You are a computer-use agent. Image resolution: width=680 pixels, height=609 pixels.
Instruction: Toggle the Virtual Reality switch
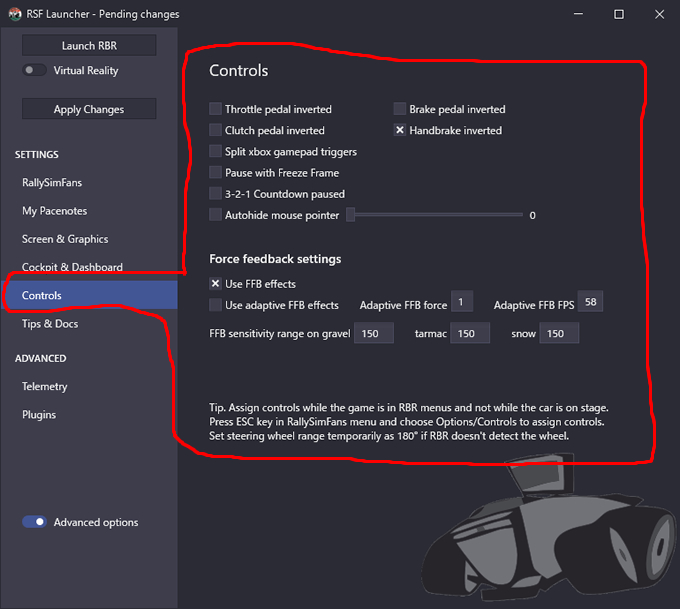click(x=34, y=70)
